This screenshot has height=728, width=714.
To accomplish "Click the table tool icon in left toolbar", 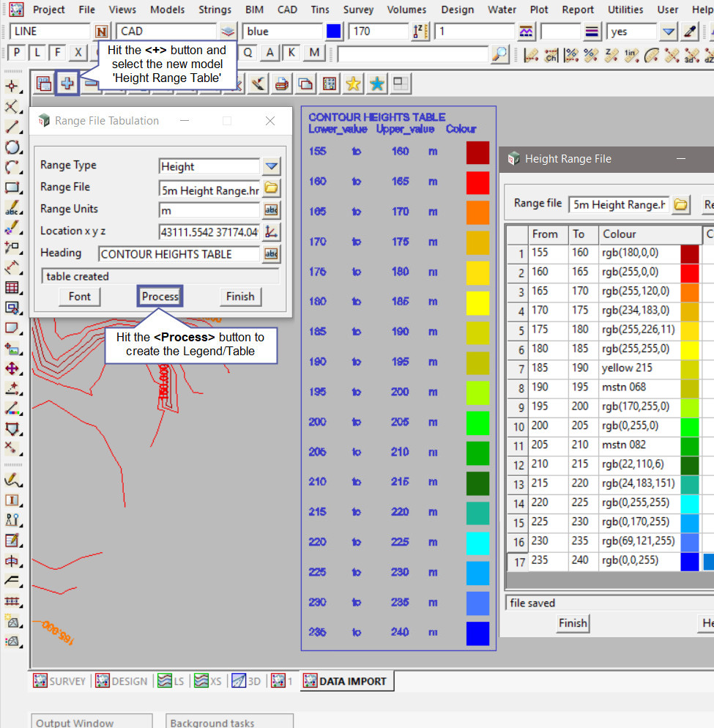I will click(12, 288).
